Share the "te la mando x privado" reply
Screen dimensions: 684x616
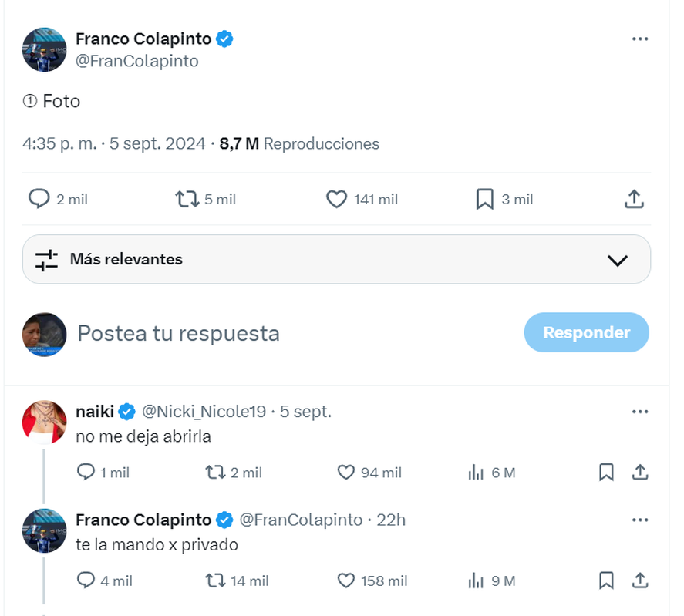click(x=639, y=581)
